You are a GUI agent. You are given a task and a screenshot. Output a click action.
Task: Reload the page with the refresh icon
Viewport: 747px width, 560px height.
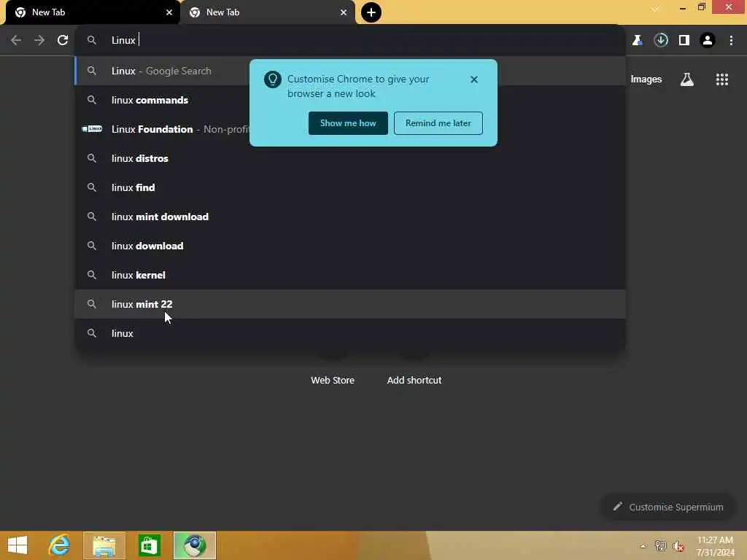(x=63, y=41)
